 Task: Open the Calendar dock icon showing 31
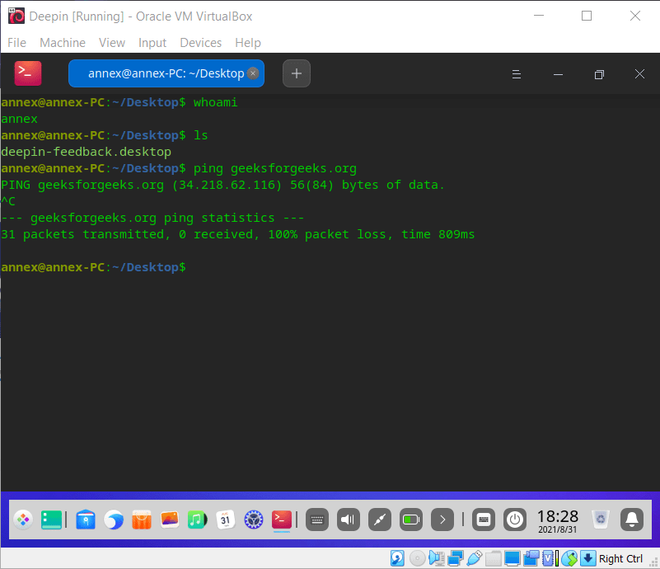pos(225,520)
